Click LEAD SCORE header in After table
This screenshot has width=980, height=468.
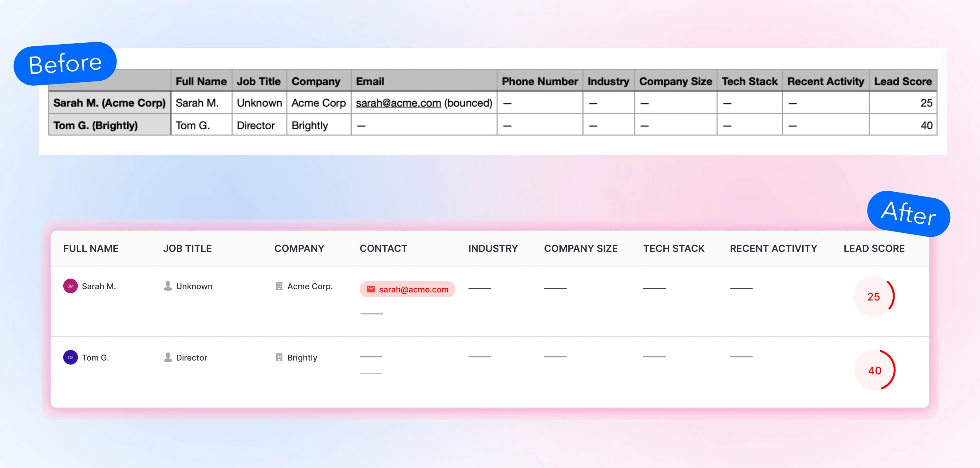pos(874,248)
